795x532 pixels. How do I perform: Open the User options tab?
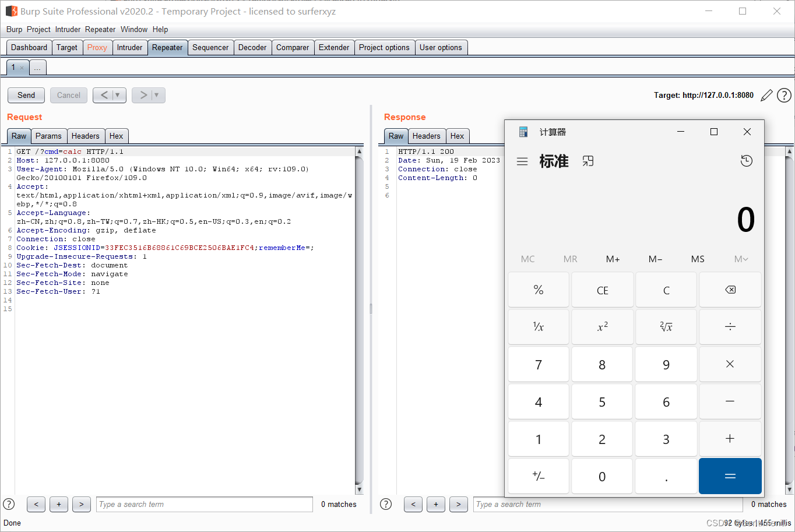coord(441,48)
